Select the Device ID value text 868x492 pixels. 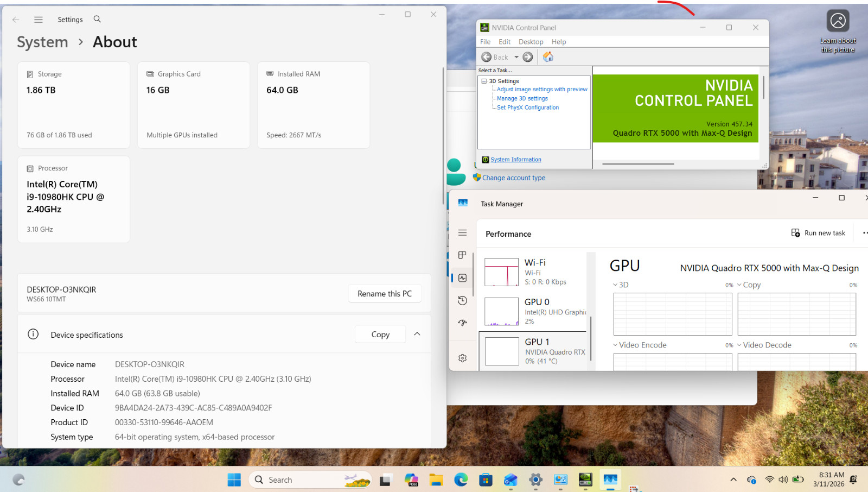(x=193, y=408)
